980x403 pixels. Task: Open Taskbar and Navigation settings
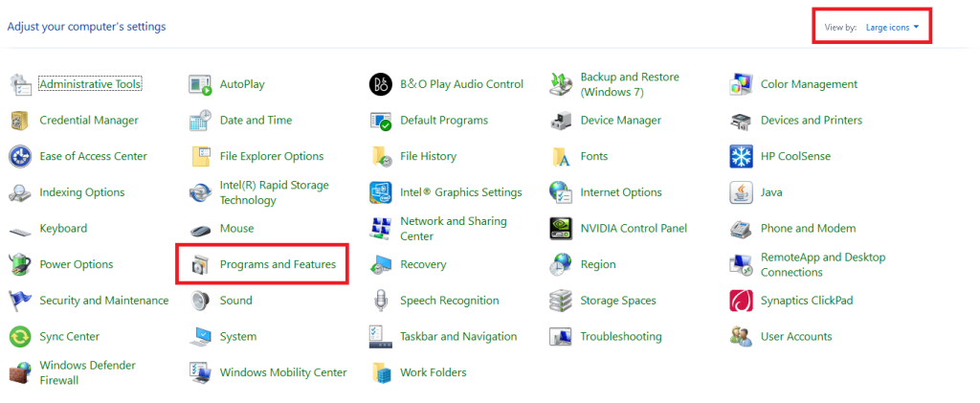[457, 337]
